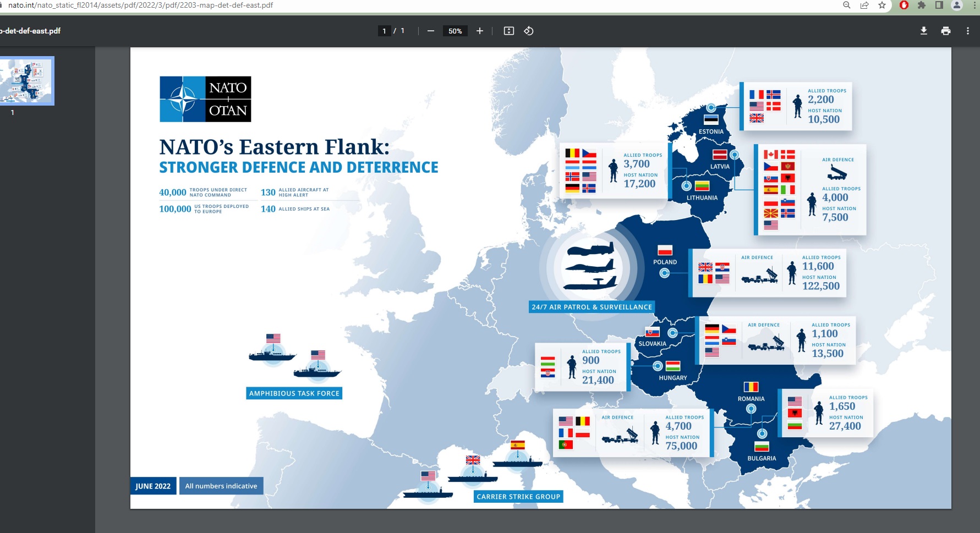Viewport: 980px width, 533px height.
Task: Click Poland host nation value 122,500
Action: tap(821, 286)
